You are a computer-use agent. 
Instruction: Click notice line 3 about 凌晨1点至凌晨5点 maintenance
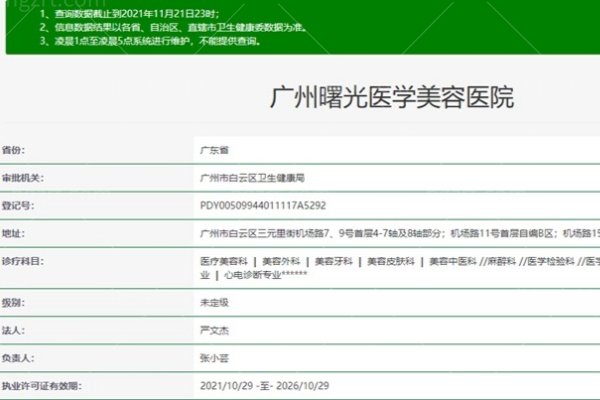pos(150,41)
